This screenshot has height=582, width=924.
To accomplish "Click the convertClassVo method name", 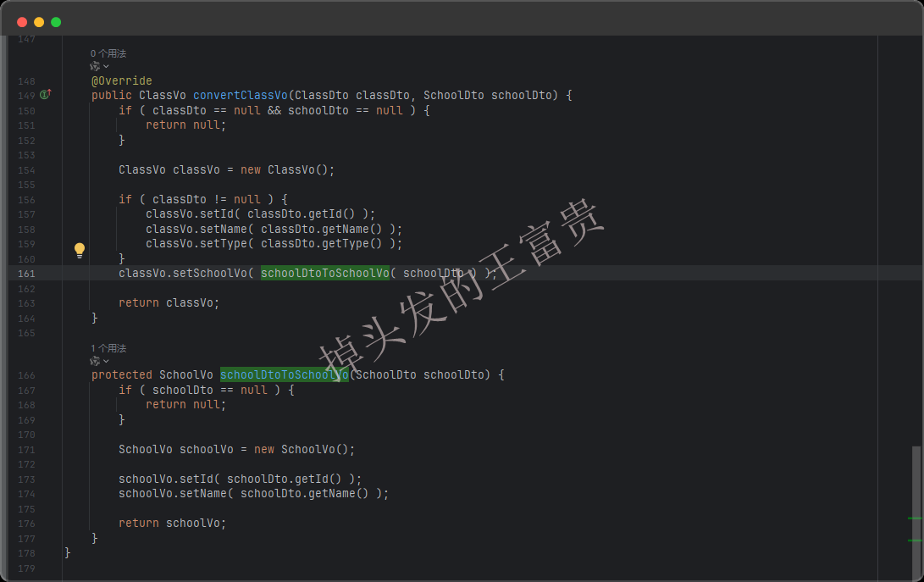I will point(241,96).
